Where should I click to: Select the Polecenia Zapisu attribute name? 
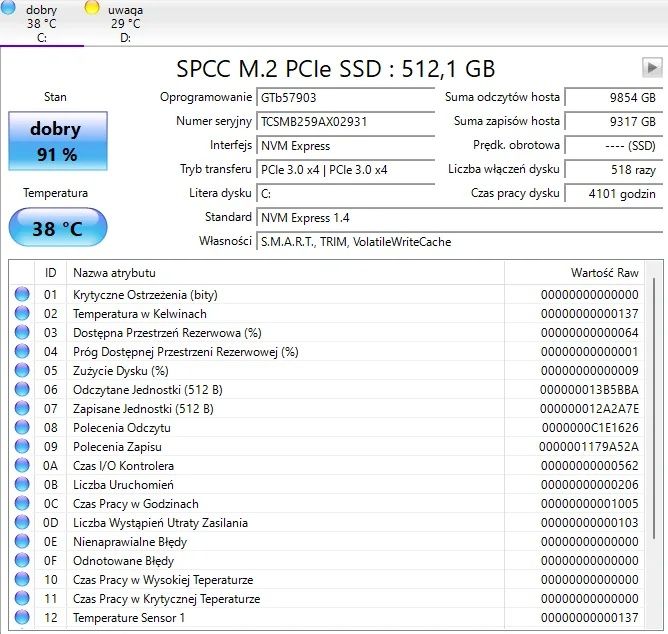(117, 447)
